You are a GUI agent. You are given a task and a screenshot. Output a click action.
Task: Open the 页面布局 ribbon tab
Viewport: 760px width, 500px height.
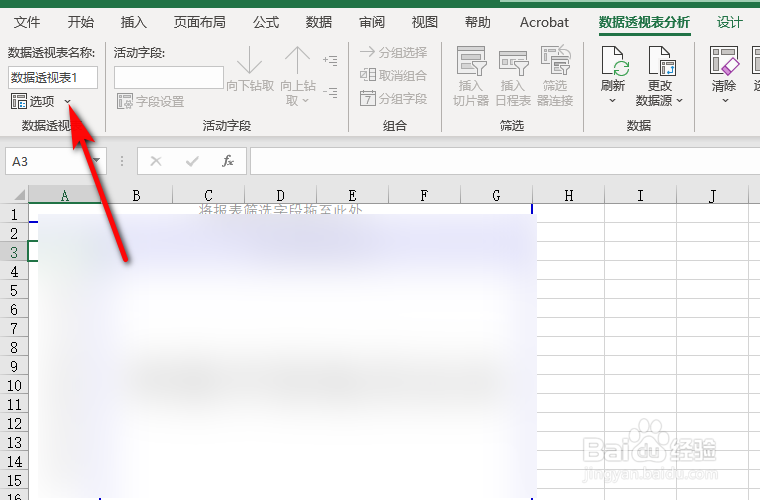click(200, 22)
